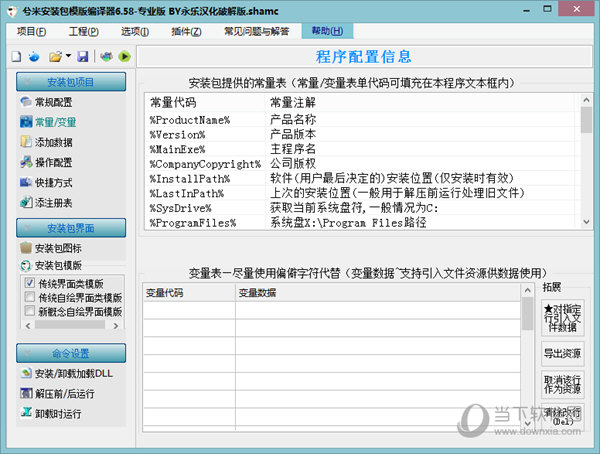Click the save floppy disk icon
This screenshot has height=454, width=600.
pos(82,57)
